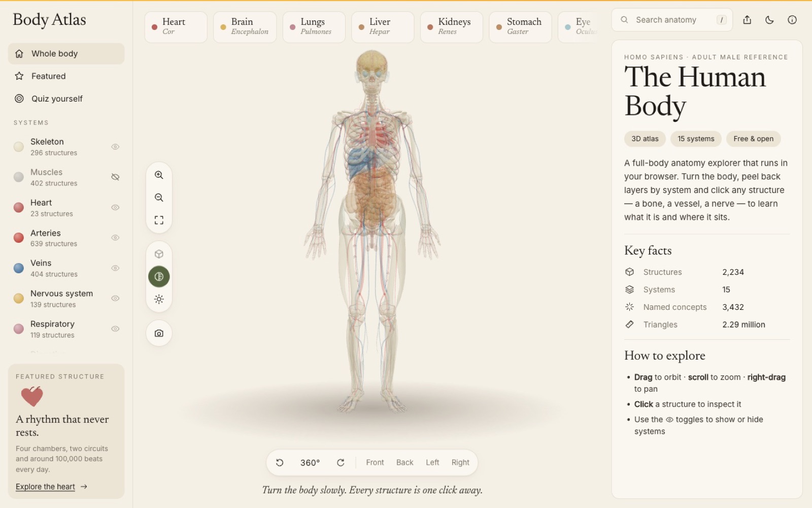Select the Lungs (Pulmones) organ chip
Image resolution: width=812 pixels, height=508 pixels.
(x=314, y=26)
